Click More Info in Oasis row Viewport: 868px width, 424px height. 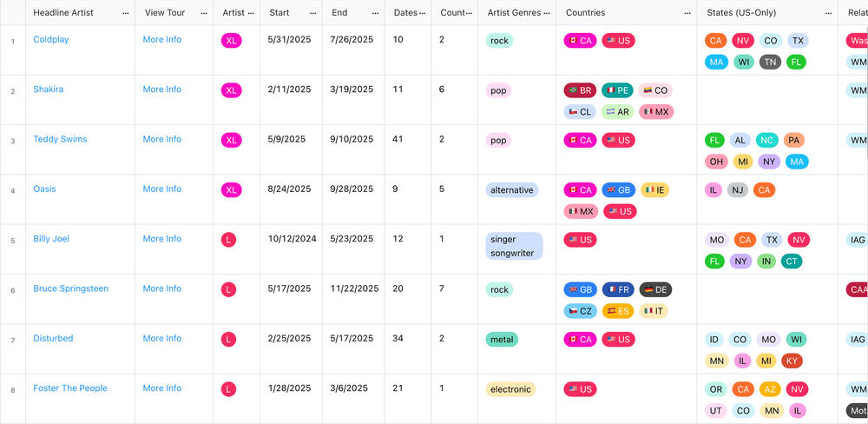162,189
